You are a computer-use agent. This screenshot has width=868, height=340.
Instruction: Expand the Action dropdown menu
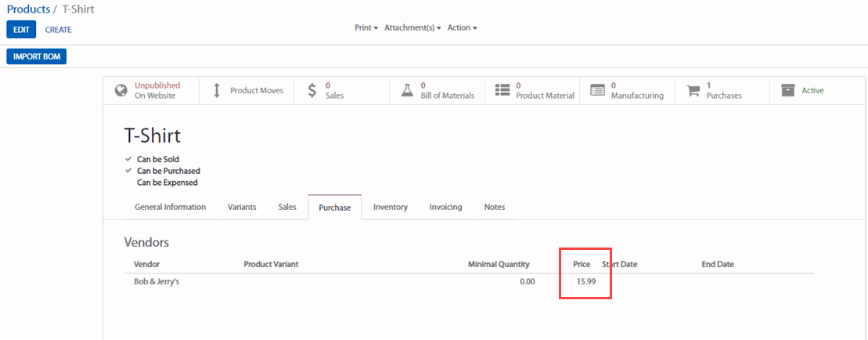tap(462, 27)
